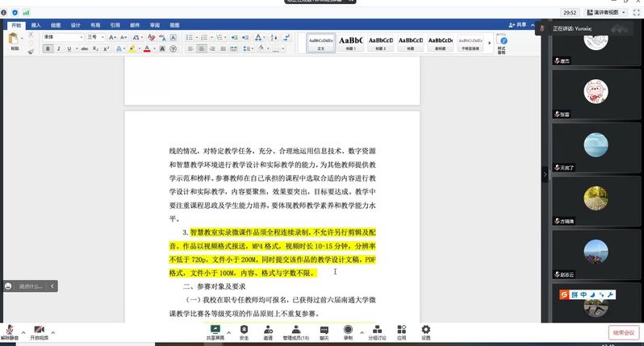Open the 共享屏幕 share screen icon
The width and height of the screenshot is (644, 346).
coord(215,330)
